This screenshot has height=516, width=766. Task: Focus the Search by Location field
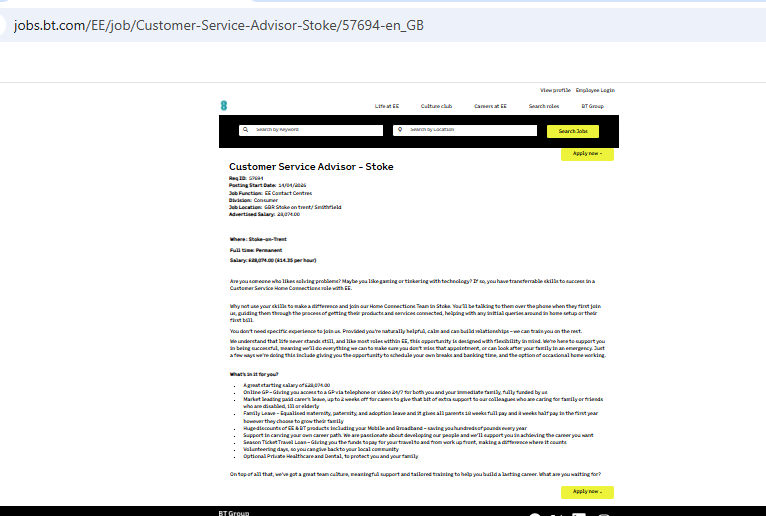tap(465, 130)
